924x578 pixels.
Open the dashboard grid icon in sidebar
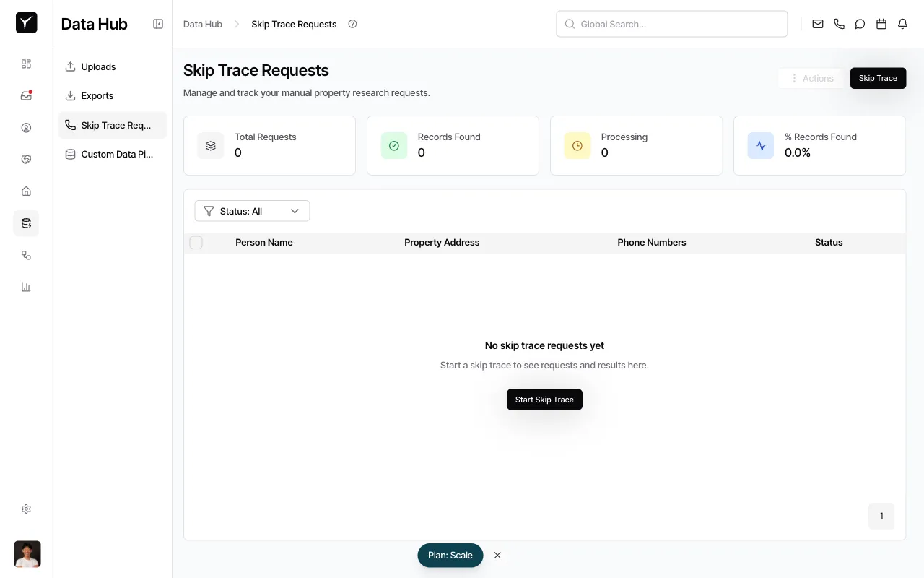click(x=26, y=64)
